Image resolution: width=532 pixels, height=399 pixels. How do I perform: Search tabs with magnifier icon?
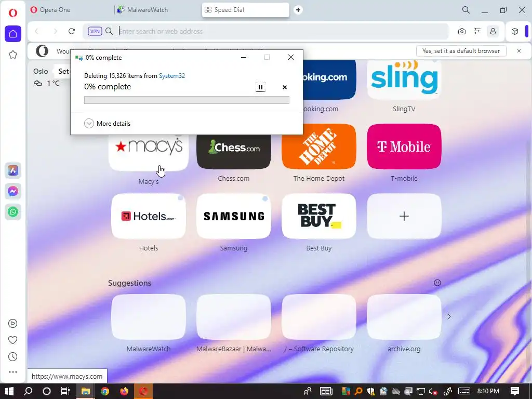[466, 10]
